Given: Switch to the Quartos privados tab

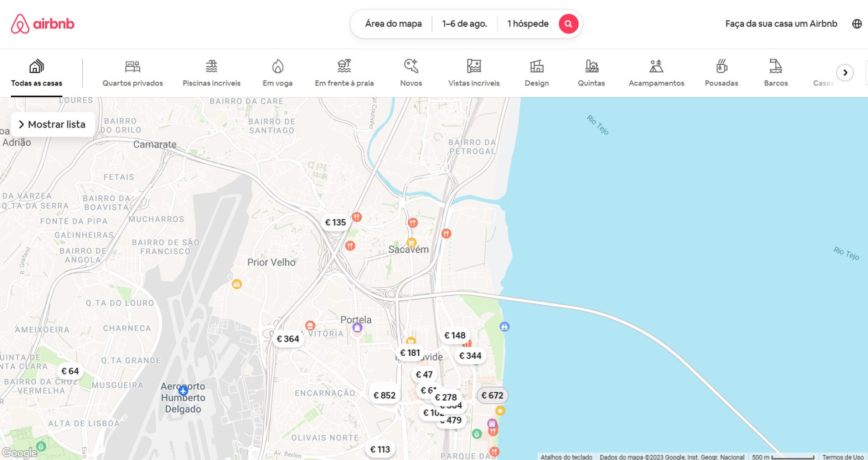Looking at the screenshot, I should coord(132,73).
